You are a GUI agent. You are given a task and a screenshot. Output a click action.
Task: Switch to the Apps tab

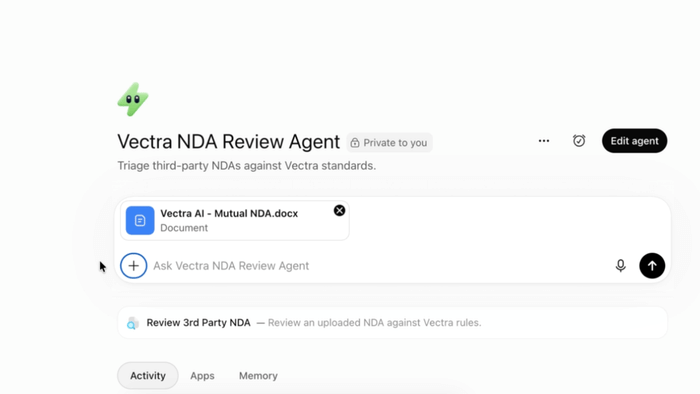pos(202,376)
